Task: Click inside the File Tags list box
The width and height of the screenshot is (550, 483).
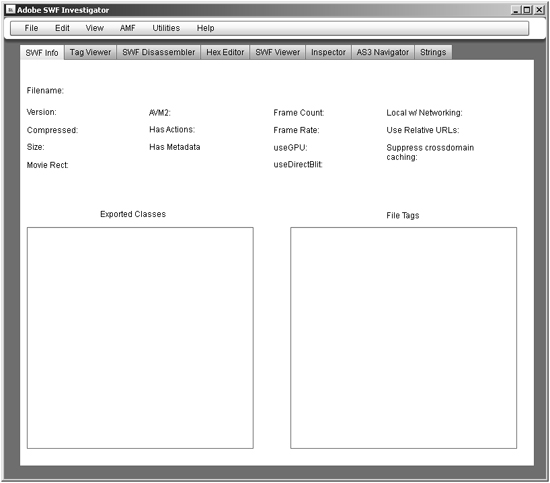Action: (x=403, y=338)
